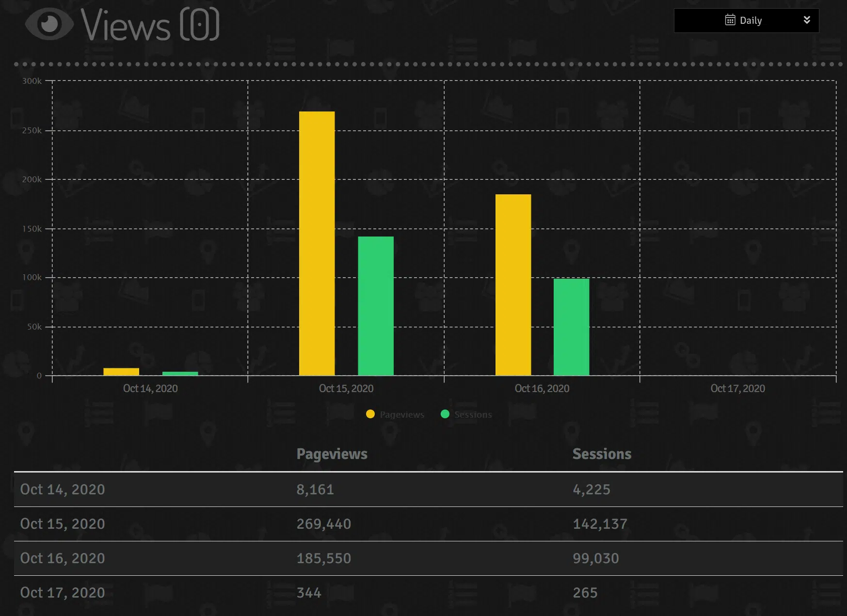This screenshot has width=847, height=616.
Task: Select the Sessions column header
Action: (602, 454)
